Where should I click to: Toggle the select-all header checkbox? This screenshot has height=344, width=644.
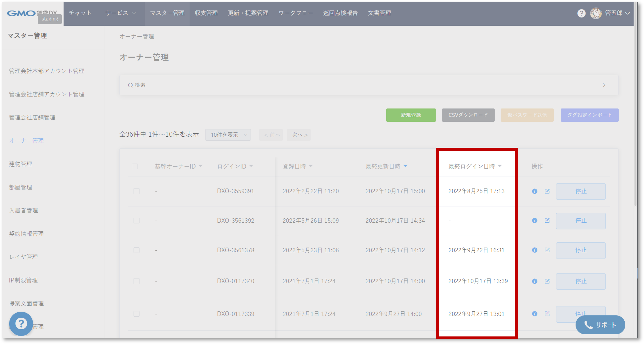135,166
